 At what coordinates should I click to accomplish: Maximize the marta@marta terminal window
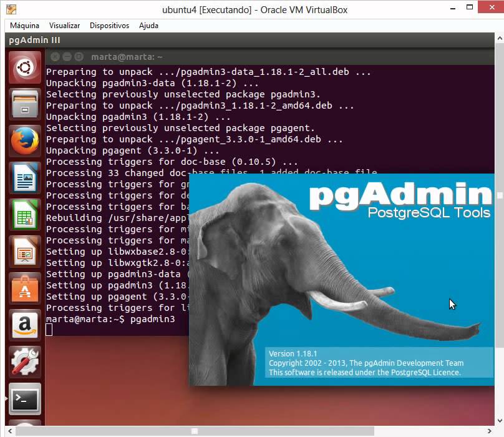point(79,57)
